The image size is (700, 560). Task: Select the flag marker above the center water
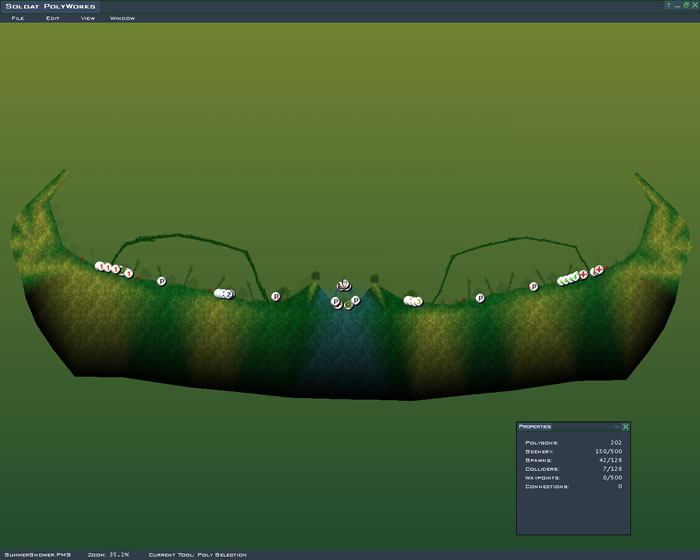tap(344, 284)
